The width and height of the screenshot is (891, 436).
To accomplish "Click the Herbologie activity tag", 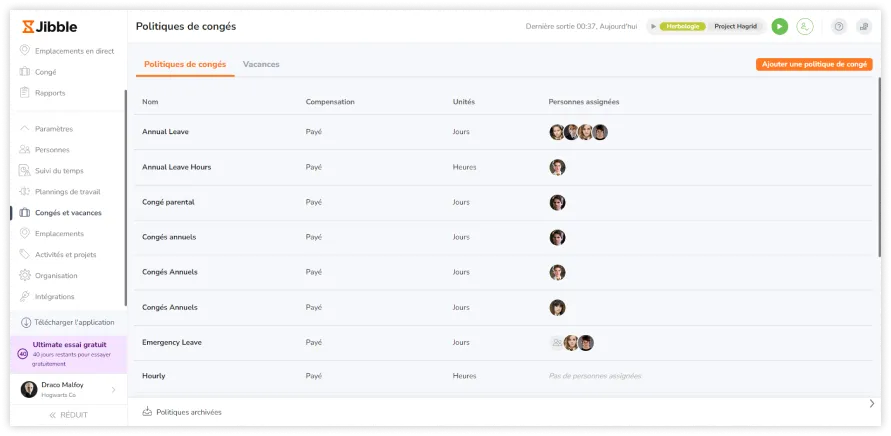I will point(682,27).
